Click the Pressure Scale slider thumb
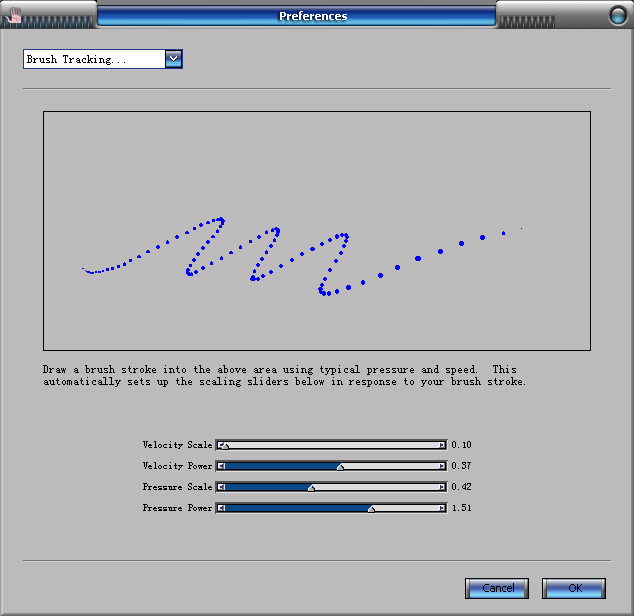The image size is (634, 616). pos(311,488)
